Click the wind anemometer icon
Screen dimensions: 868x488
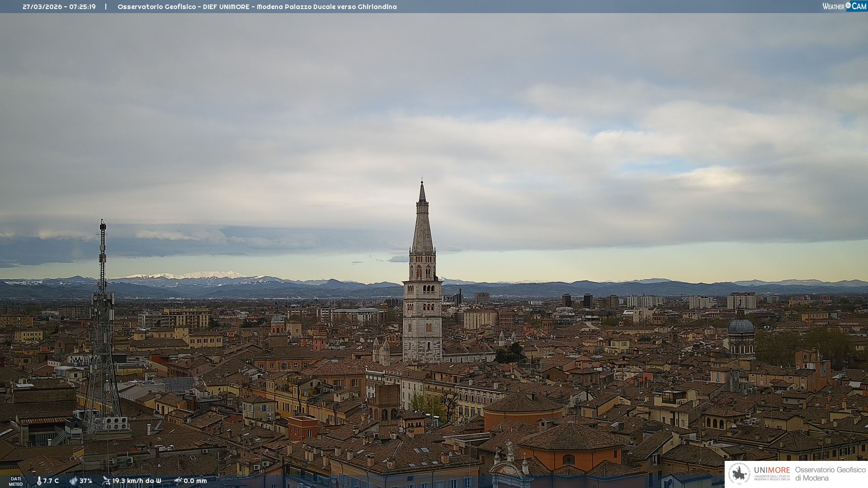(x=106, y=481)
